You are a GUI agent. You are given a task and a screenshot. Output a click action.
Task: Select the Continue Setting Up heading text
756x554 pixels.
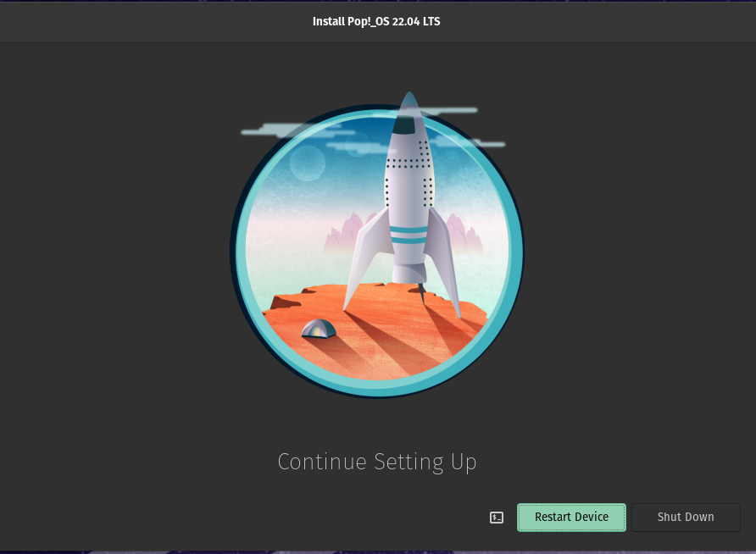click(377, 462)
